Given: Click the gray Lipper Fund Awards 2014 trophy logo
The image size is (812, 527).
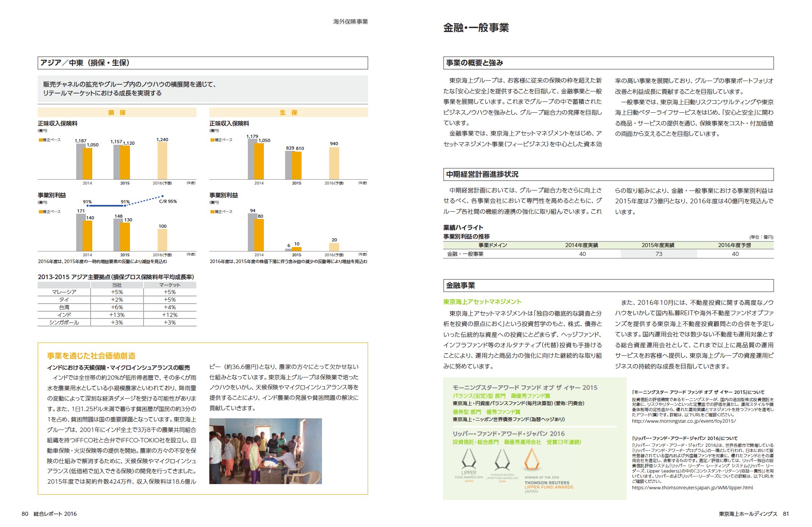Looking at the screenshot, I should click(469, 465).
